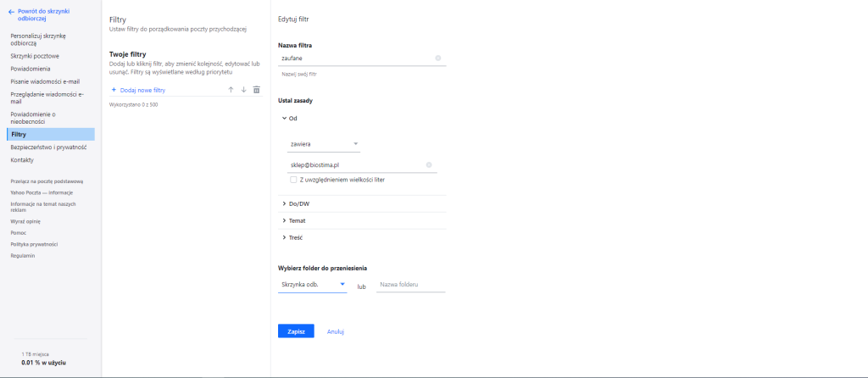Collapse the 'Od' rule section
The height and width of the screenshot is (378, 868).
pyautogui.click(x=284, y=118)
